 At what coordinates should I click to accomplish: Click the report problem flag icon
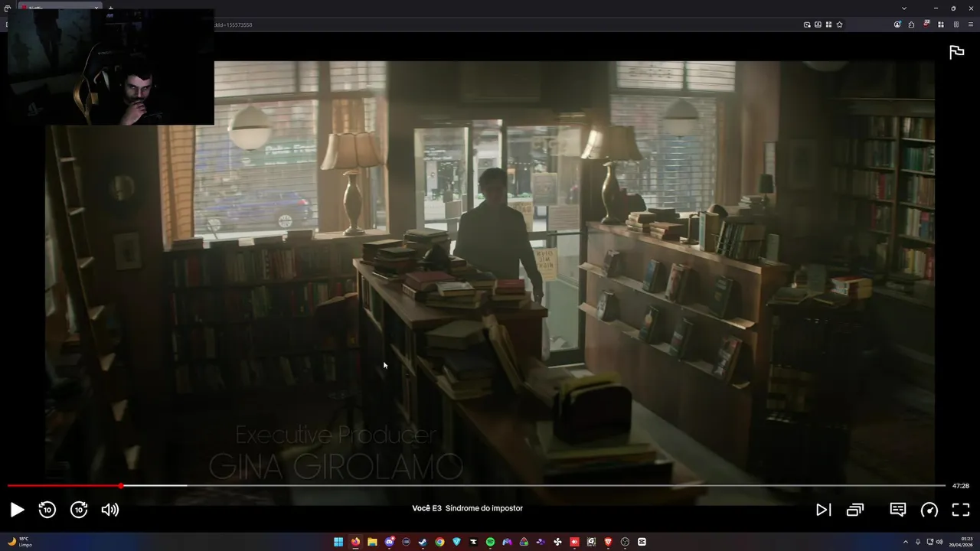[x=956, y=52]
